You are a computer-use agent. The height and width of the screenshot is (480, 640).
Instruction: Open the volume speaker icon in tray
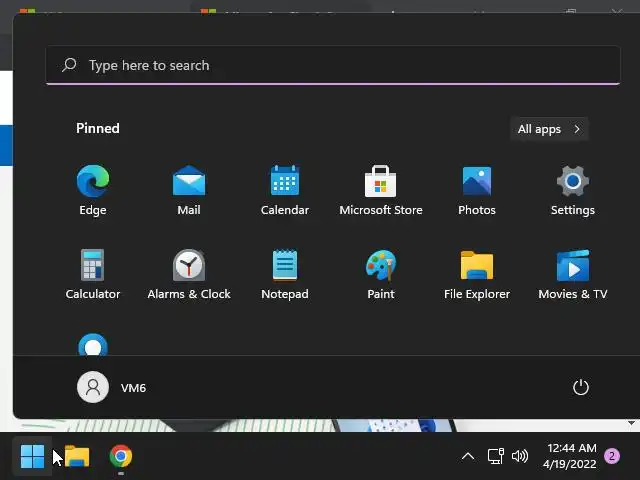(520, 456)
